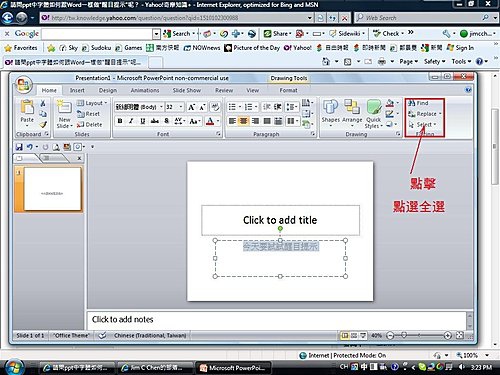Viewport: 500px width, 375px height.
Task: Switch to the Animations ribbon tab
Action: point(145,90)
